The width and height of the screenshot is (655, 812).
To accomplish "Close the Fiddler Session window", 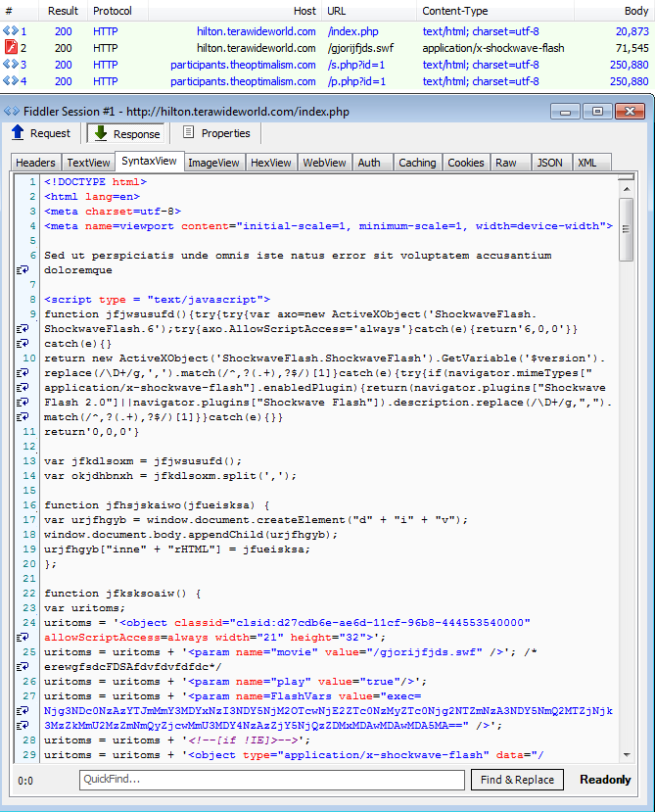I will [631, 112].
